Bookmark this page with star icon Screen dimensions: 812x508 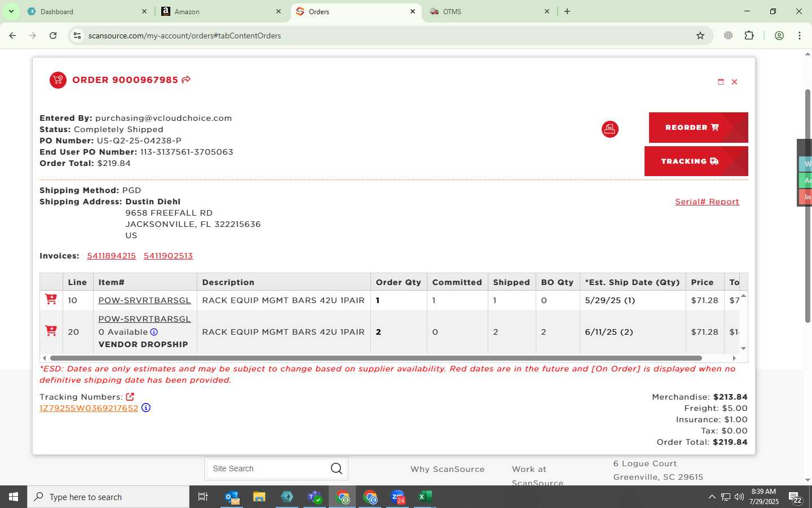pyautogui.click(x=700, y=36)
